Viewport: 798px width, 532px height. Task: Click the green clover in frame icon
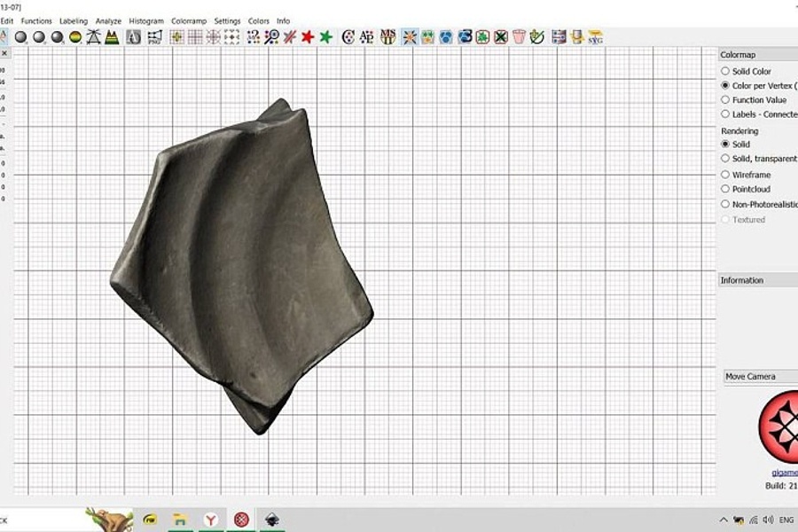pyautogui.click(x=482, y=37)
